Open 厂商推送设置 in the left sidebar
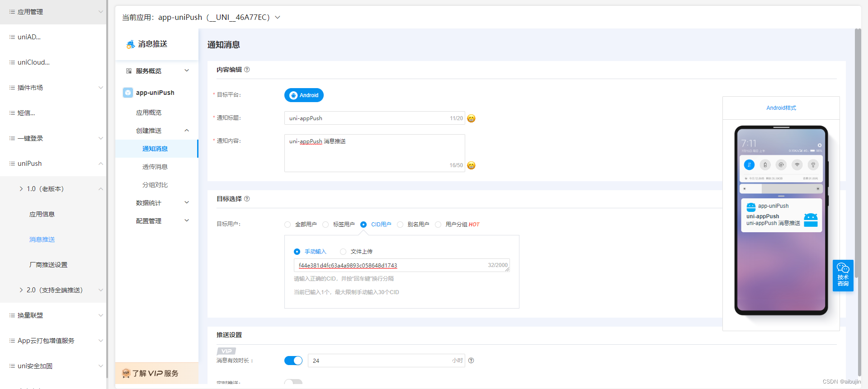 pyautogui.click(x=48, y=265)
